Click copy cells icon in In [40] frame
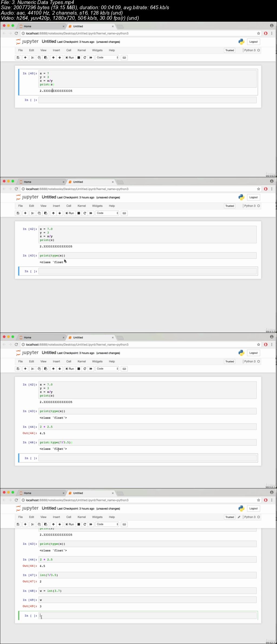277x644 pixels. click(x=39, y=57)
